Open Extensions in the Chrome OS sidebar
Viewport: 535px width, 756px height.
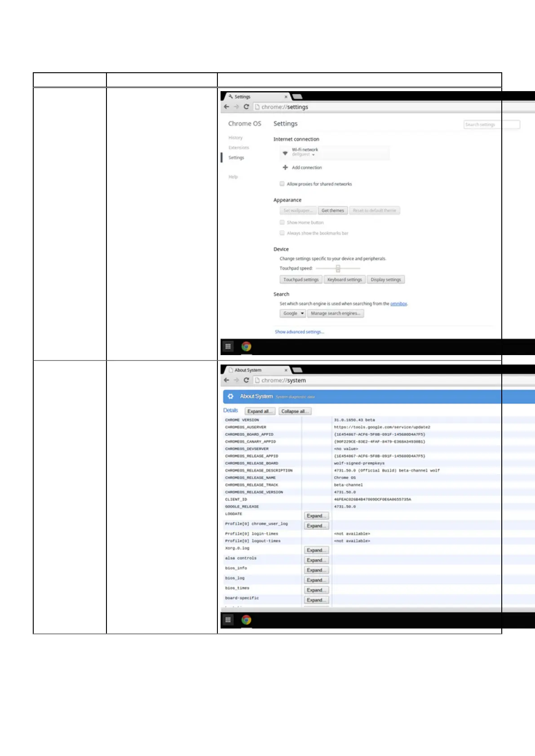(239, 148)
